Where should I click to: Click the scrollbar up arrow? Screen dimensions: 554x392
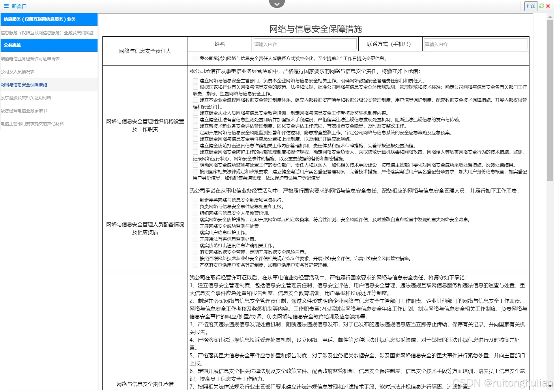coord(550,17)
